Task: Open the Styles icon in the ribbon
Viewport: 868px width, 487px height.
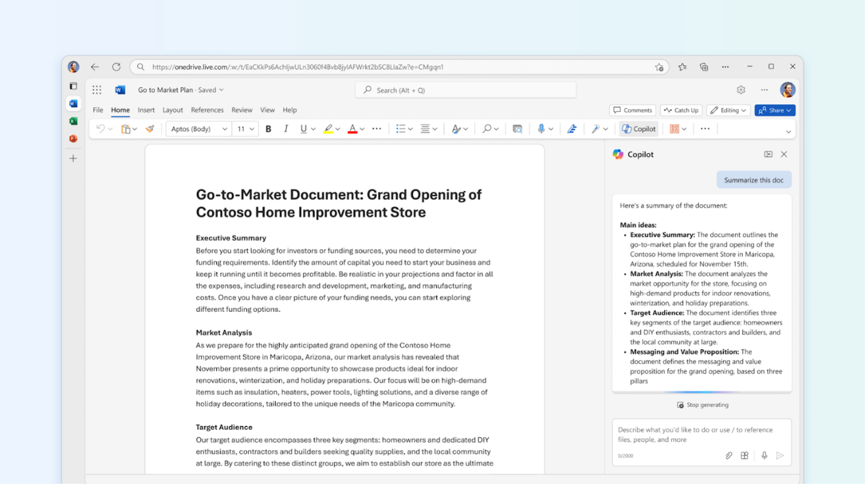Action: tap(457, 129)
